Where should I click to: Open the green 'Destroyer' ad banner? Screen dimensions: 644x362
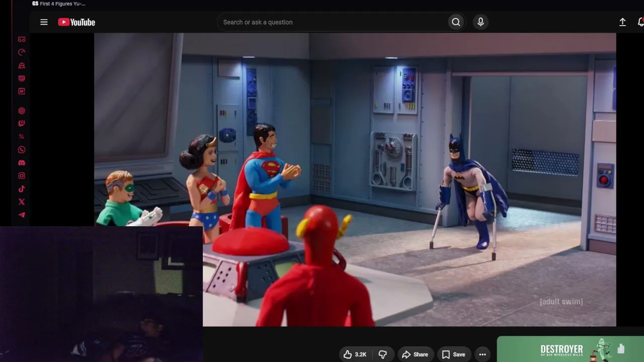pos(571,349)
